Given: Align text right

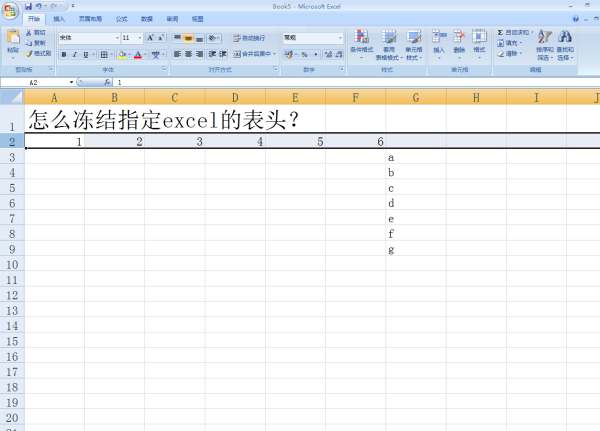Looking at the screenshot, I should pyautogui.click(x=199, y=54).
